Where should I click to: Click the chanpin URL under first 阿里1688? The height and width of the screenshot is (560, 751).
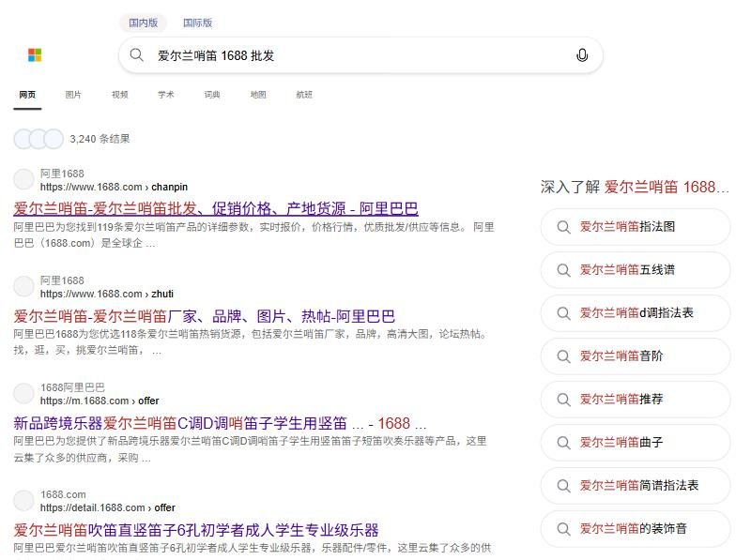click(114, 187)
